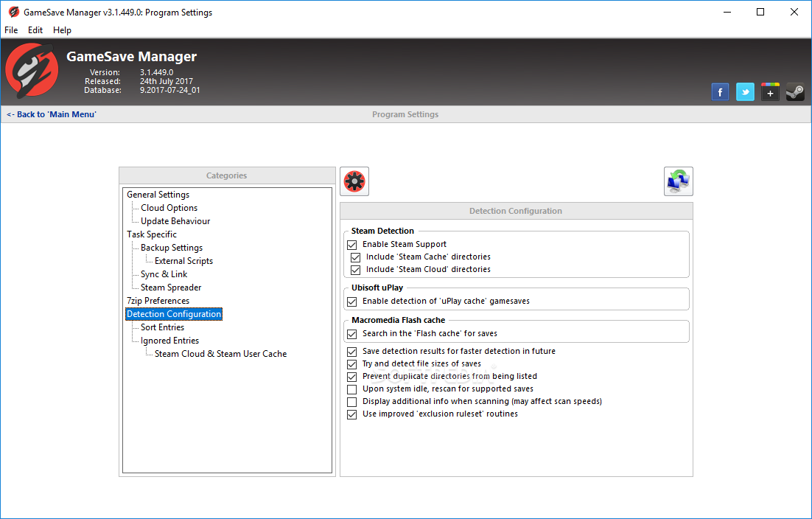Viewport: 812px width, 519px height.
Task: Select Sync & Link category
Action: [x=164, y=274]
